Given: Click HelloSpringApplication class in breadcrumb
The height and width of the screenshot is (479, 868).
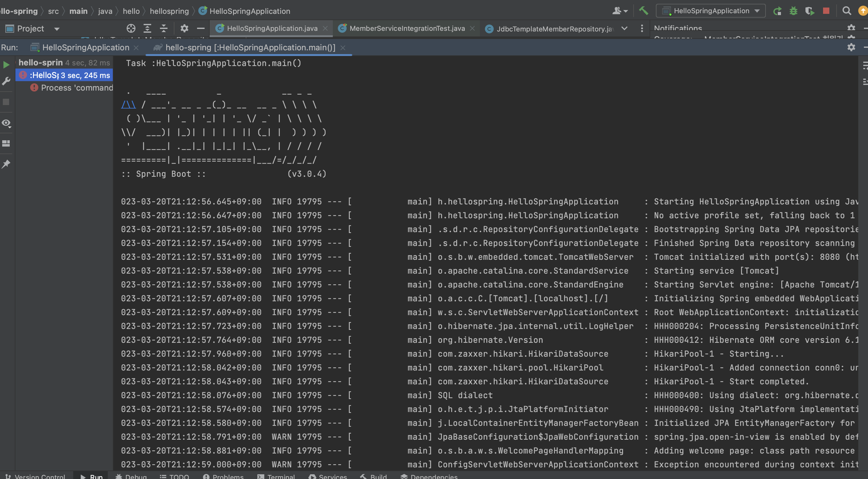Looking at the screenshot, I should 244,11.
